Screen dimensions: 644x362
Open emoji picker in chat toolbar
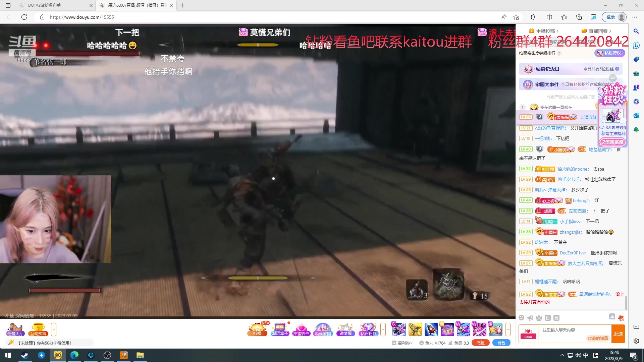pyautogui.click(x=521, y=318)
